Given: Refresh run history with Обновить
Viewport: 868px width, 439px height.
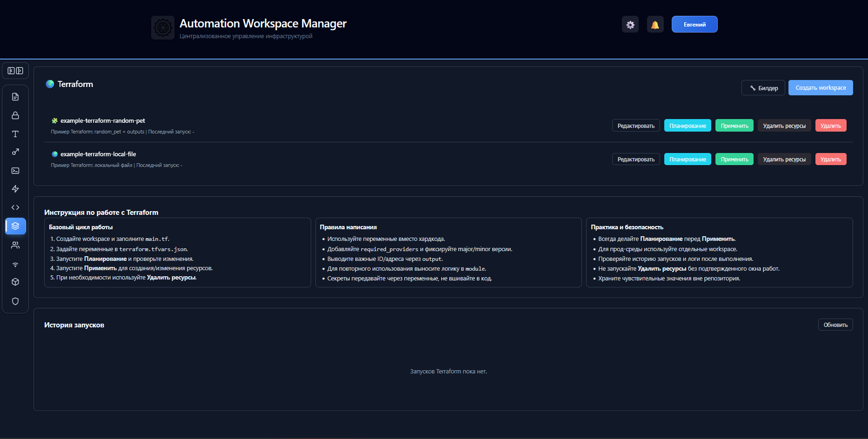Looking at the screenshot, I should tap(835, 325).
